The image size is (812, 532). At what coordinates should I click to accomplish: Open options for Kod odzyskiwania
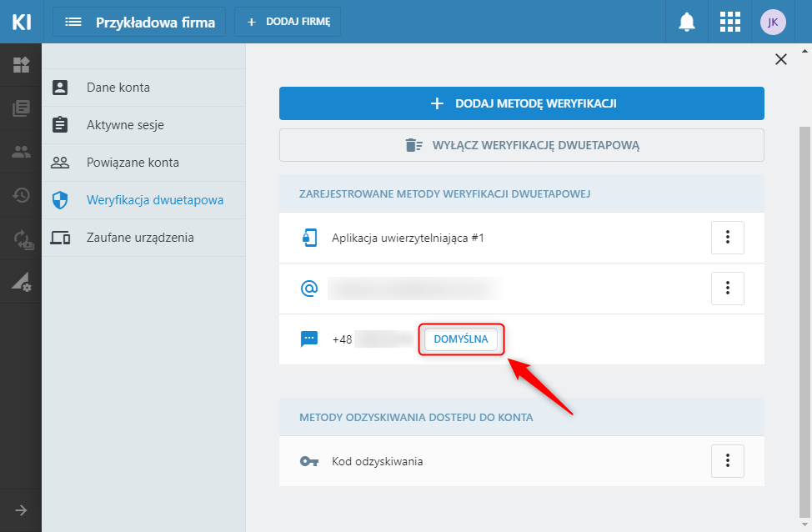728,460
